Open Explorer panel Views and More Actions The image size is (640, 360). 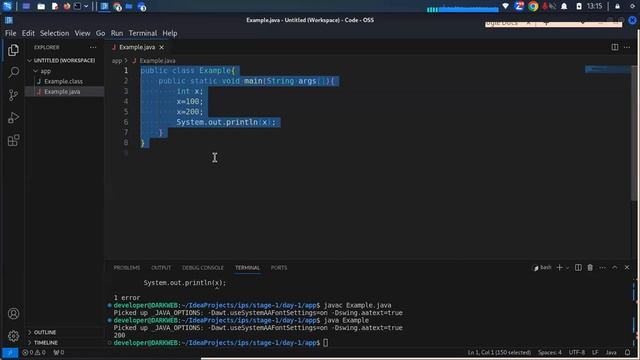[93, 47]
